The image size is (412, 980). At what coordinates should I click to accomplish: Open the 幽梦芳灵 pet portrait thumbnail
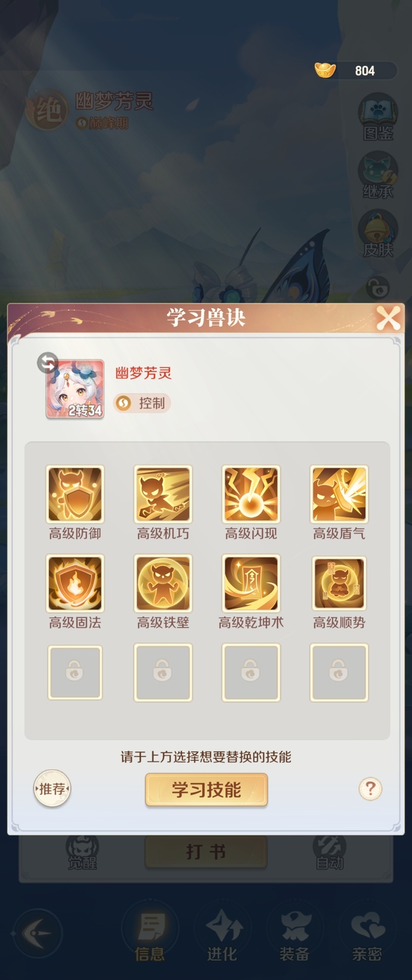tap(75, 389)
